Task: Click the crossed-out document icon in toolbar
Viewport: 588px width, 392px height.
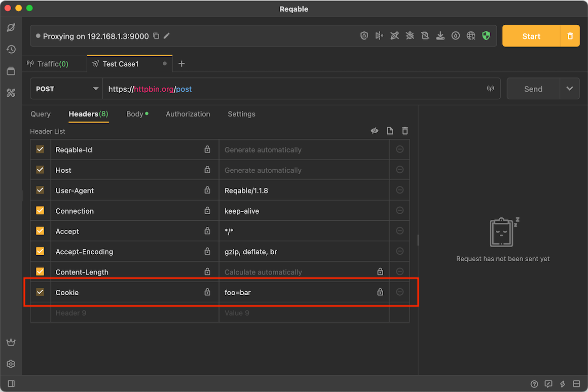Action: pos(425,35)
